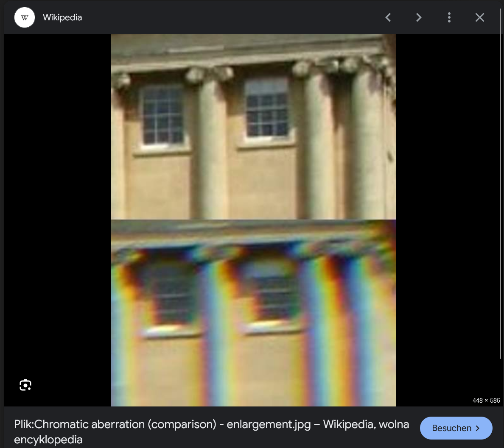Click the Wikipedia source label
This screenshot has height=448, width=504.
point(62,17)
